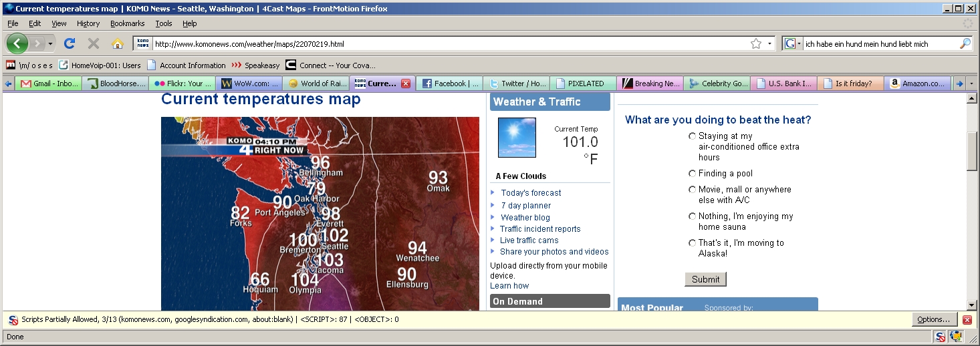The height and width of the screenshot is (346, 980).
Task: Open the Speakeasy bookmark
Action: (x=256, y=65)
